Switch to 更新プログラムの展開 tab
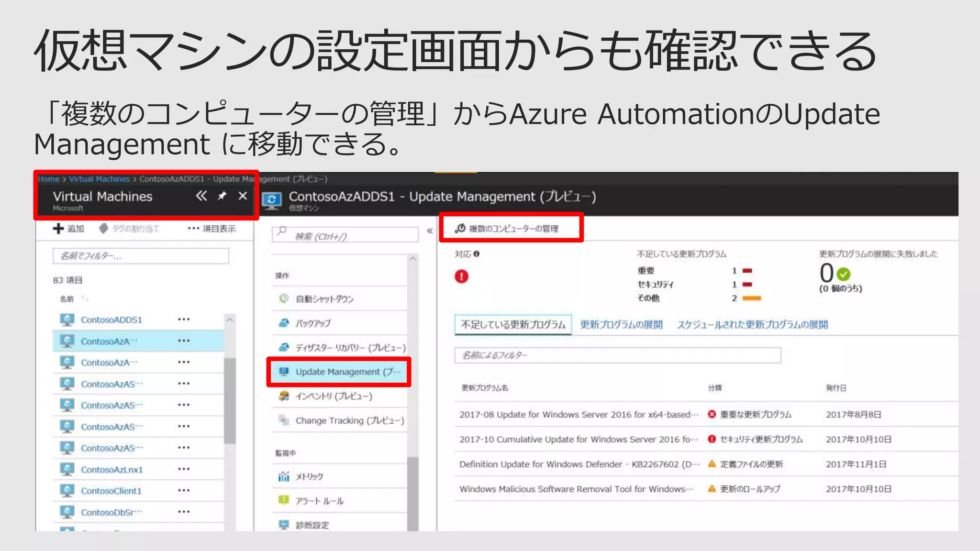This screenshot has width=980, height=551. click(x=621, y=325)
